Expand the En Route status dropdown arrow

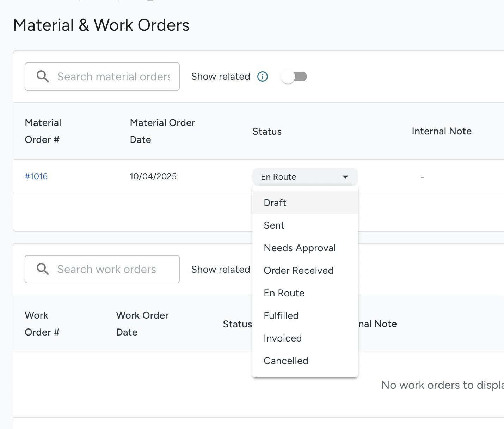coord(345,177)
